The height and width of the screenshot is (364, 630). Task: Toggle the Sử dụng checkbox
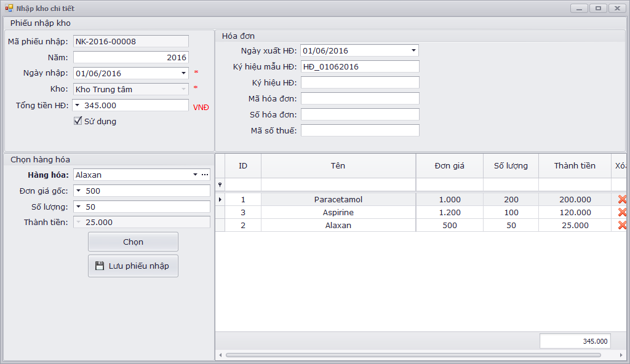point(78,121)
